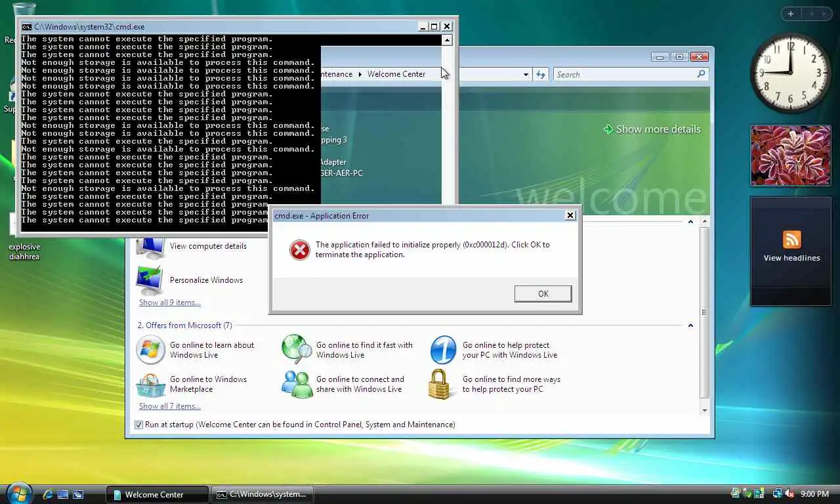Click Show more details in Welcome Center
The width and height of the screenshot is (840, 504).
(x=658, y=129)
